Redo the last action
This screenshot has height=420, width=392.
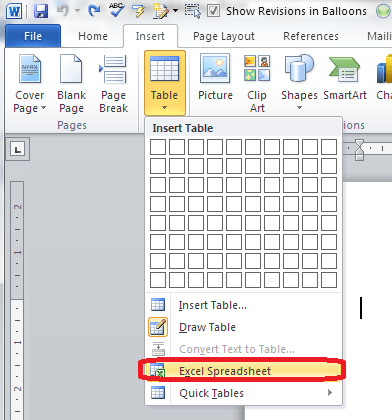click(94, 11)
